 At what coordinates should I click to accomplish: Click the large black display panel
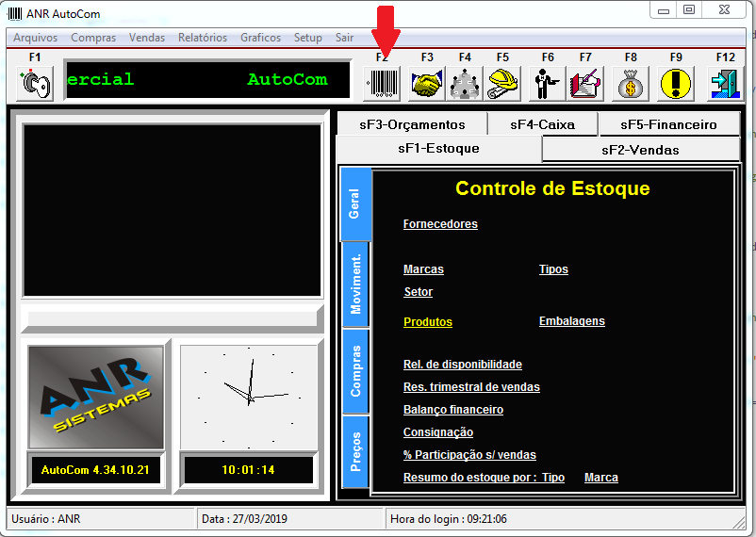tap(173, 210)
